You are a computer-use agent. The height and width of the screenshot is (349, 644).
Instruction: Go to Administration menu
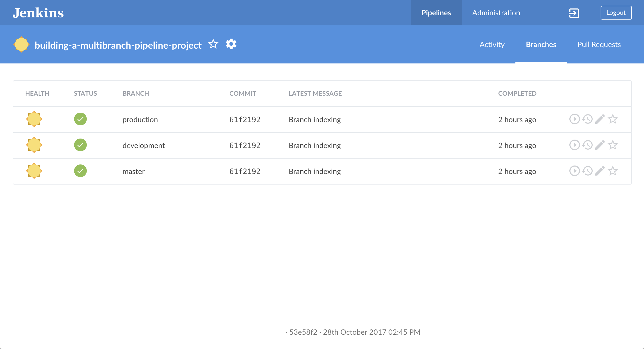(x=496, y=13)
